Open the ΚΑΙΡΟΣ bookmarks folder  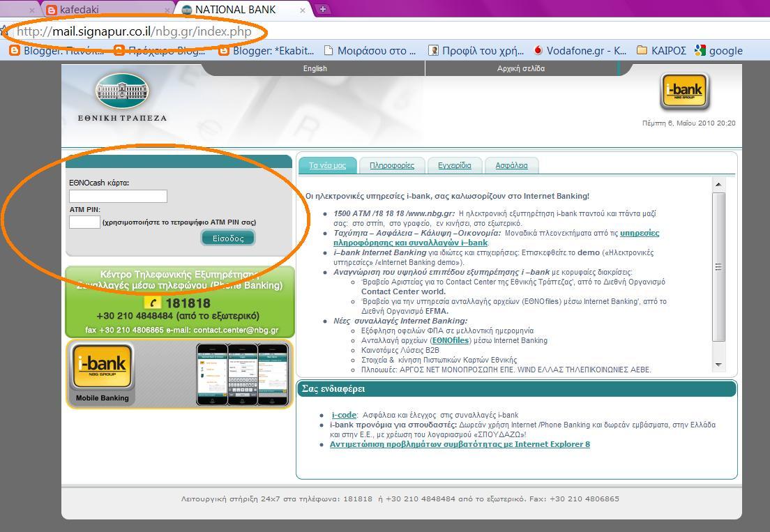(661, 50)
